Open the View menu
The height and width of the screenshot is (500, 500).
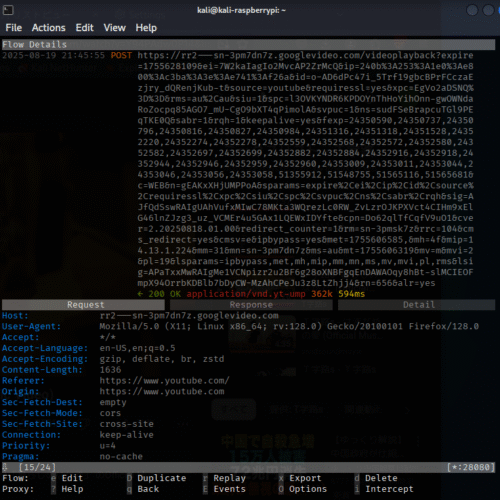[114, 28]
